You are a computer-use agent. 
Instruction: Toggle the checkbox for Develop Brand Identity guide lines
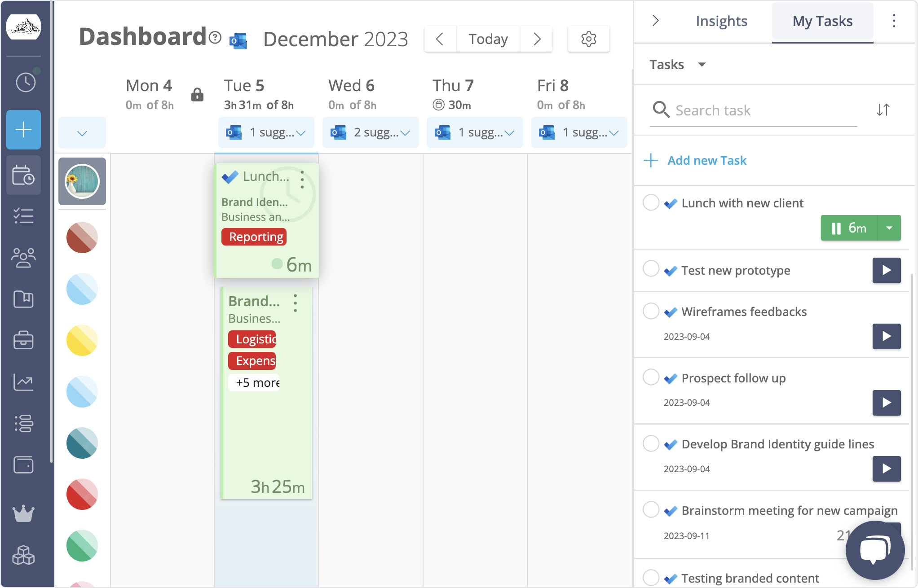click(652, 444)
